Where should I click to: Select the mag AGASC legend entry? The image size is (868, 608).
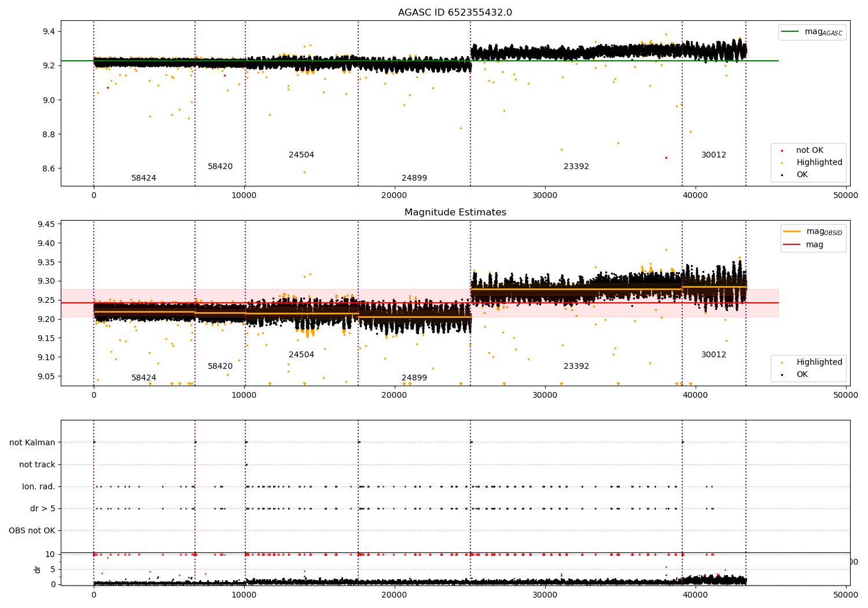tap(812, 32)
